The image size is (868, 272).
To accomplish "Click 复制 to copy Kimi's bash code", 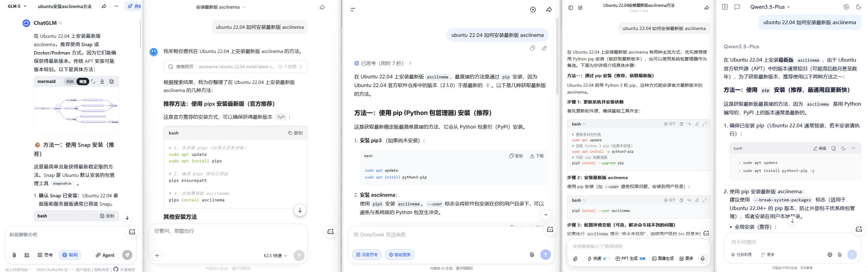I will (295, 133).
